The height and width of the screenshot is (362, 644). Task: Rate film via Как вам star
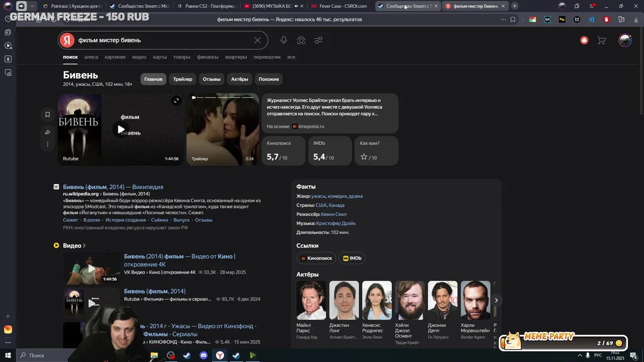click(x=364, y=157)
